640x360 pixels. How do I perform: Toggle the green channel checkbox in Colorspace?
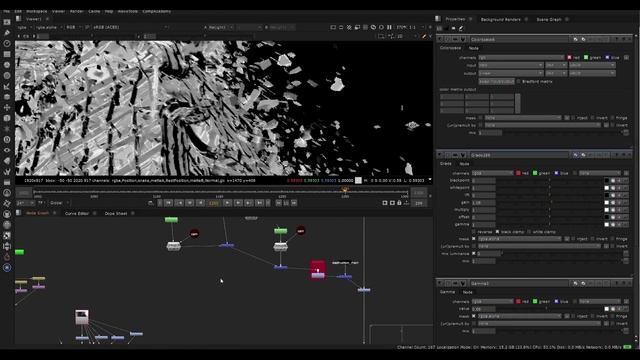click(586, 58)
